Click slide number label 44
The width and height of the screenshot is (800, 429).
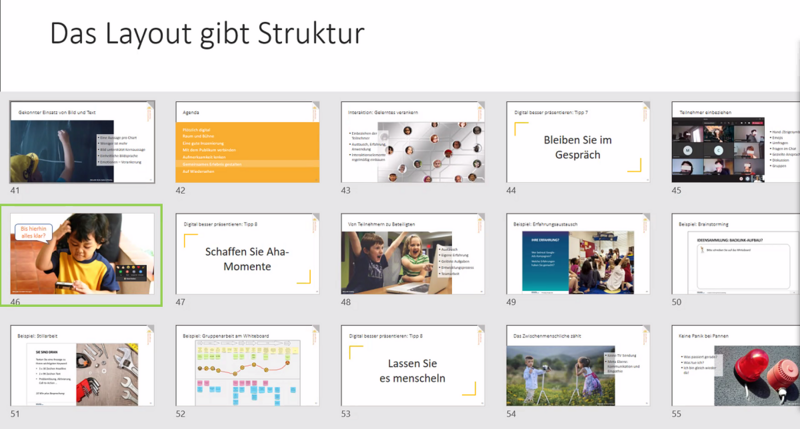pyautogui.click(x=511, y=190)
